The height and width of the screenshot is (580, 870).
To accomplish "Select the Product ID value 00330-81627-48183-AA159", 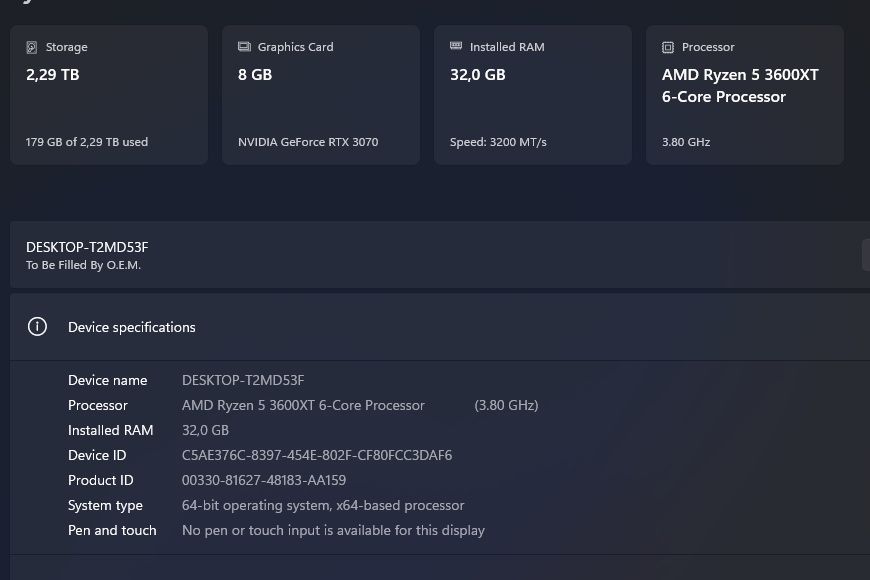I will [264, 480].
